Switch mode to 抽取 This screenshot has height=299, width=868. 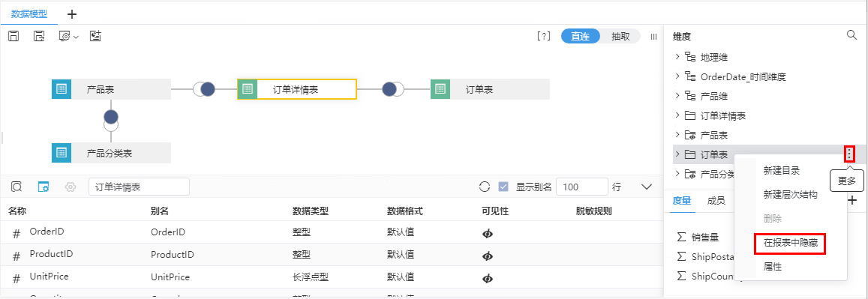point(620,37)
